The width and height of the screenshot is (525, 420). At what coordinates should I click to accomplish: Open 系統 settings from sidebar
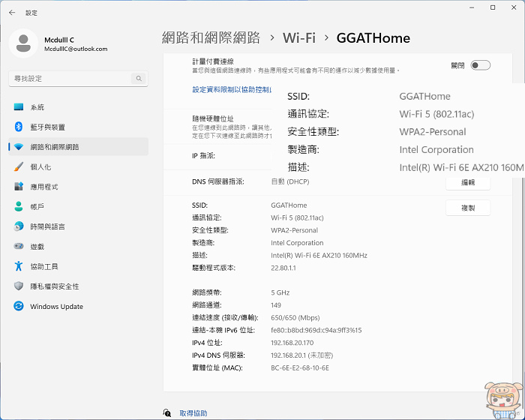click(x=37, y=107)
